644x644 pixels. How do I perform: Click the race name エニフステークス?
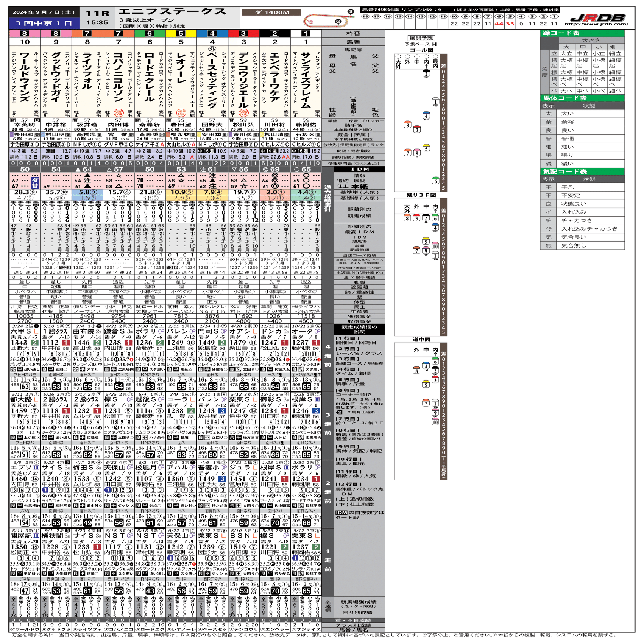pyautogui.click(x=173, y=12)
